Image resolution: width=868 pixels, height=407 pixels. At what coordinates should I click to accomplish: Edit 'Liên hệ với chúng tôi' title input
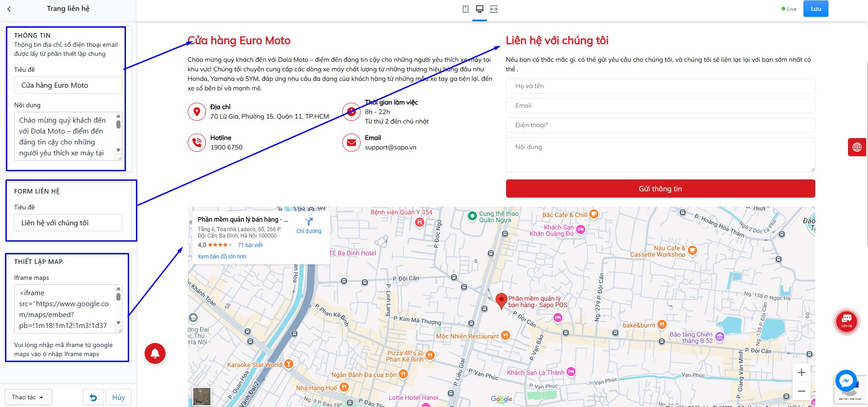pos(68,223)
